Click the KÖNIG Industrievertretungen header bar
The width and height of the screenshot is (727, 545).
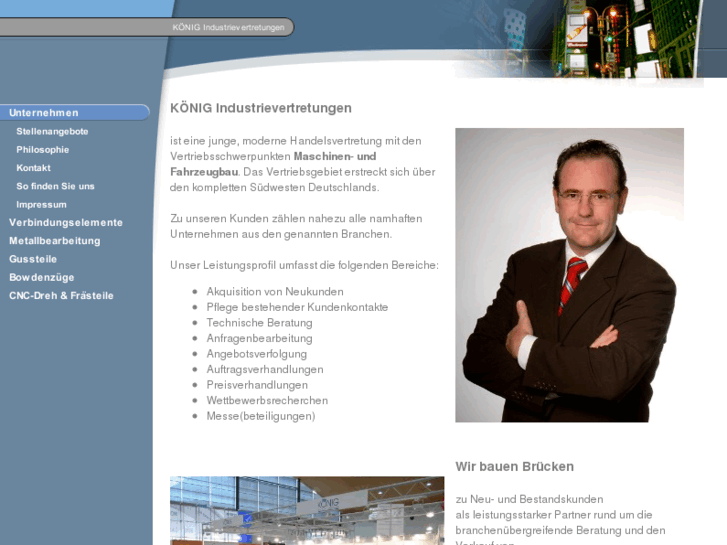pyautogui.click(x=147, y=27)
